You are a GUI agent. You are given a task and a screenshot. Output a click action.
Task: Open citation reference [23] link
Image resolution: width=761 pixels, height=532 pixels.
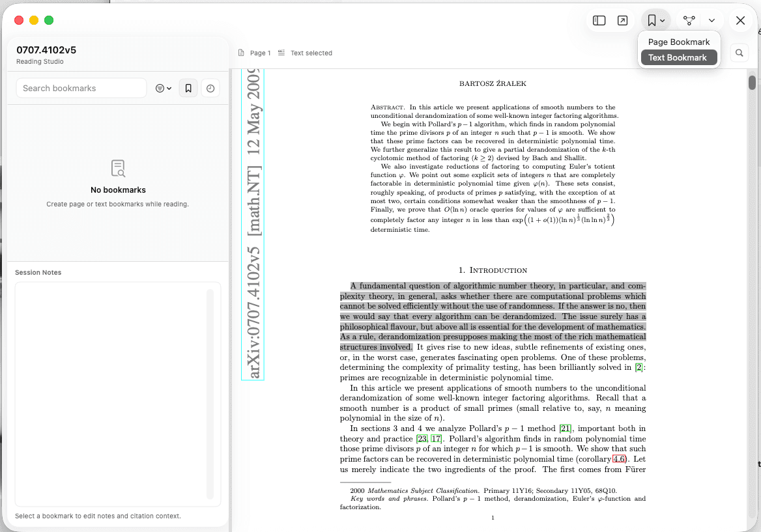[422, 439]
